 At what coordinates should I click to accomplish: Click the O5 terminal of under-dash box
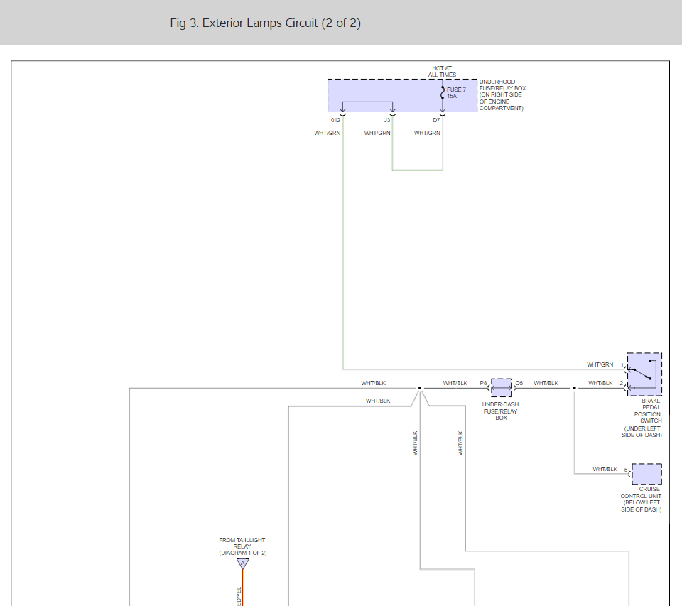pos(513,388)
